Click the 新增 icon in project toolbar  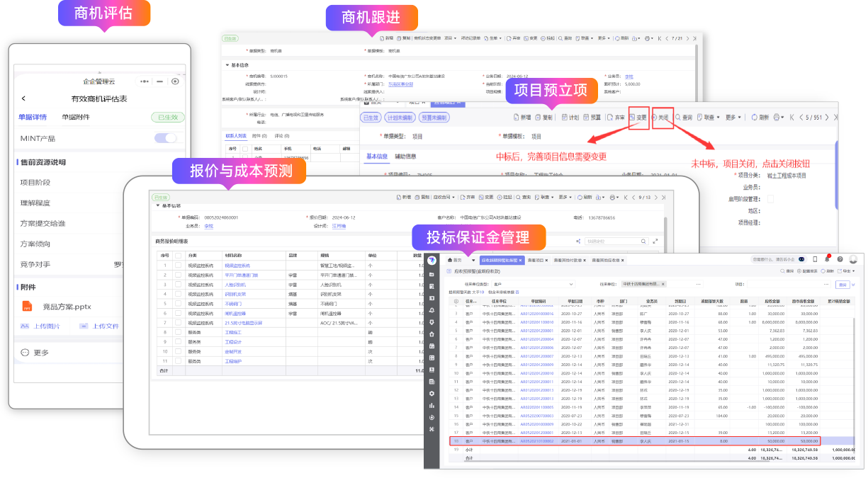pyautogui.click(x=522, y=118)
